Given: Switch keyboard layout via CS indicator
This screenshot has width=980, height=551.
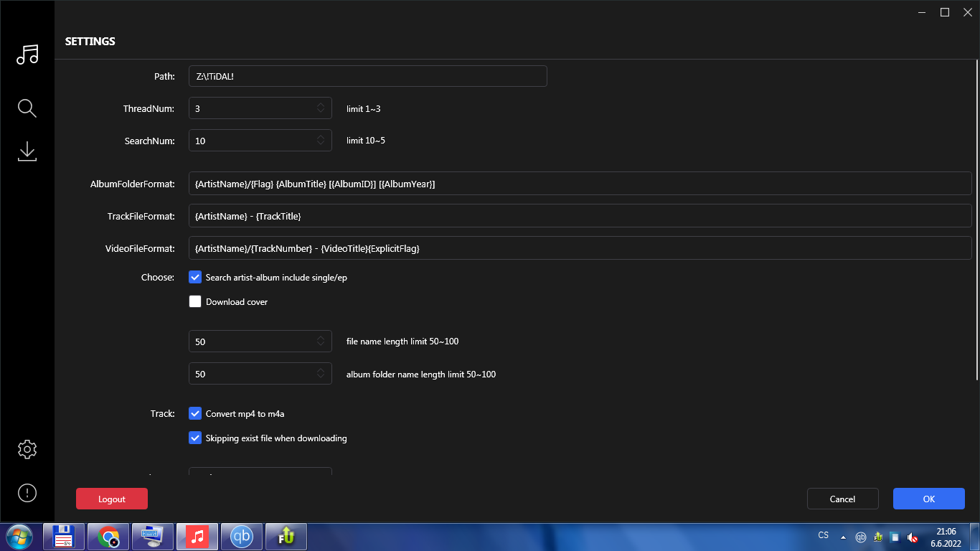Looking at the screenshot, I should (x=822, y=536).
